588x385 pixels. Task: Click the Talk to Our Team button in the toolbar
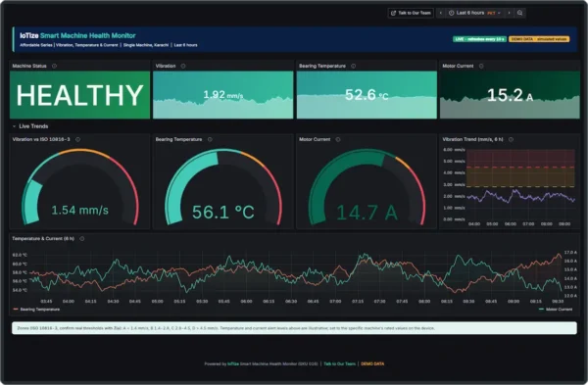tap(411, 13)
